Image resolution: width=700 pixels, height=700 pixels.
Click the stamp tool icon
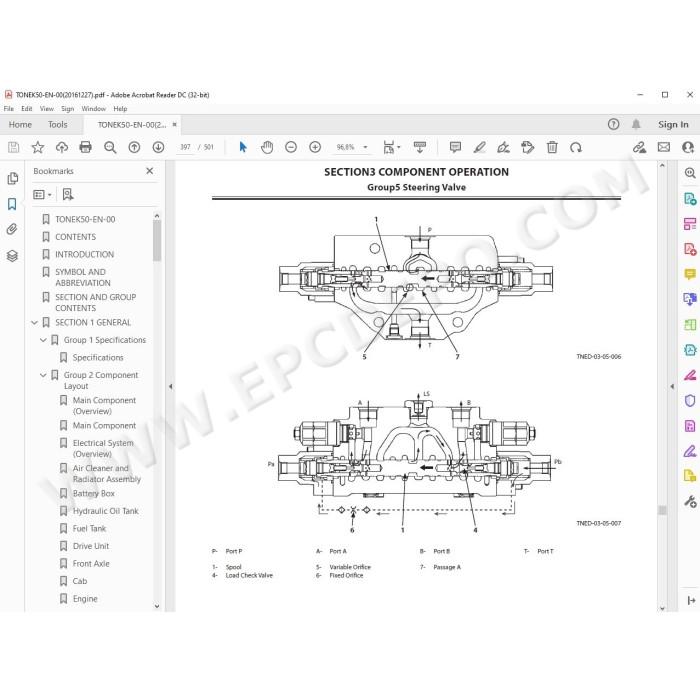[x=528, y=147]
